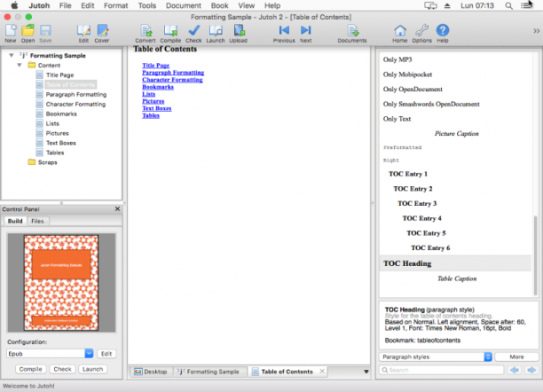This screenshot has width=543, height=392.
Task: Switch to the Build tab
Action: coord(15,221)
